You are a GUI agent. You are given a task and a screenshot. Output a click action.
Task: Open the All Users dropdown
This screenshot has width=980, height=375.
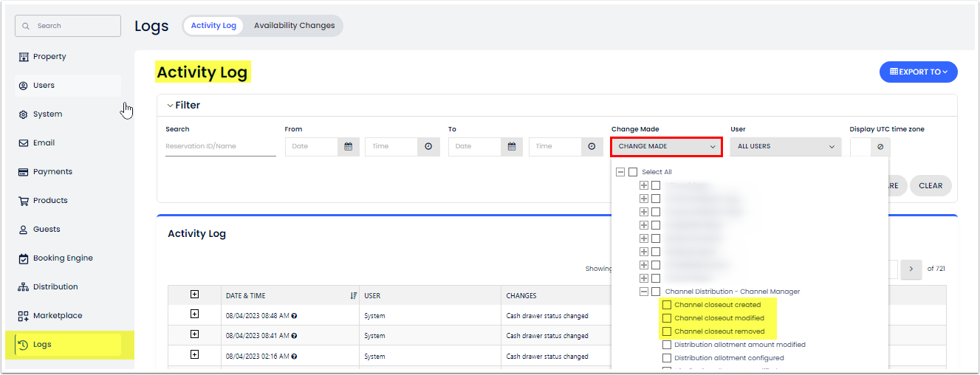(786, 147)
